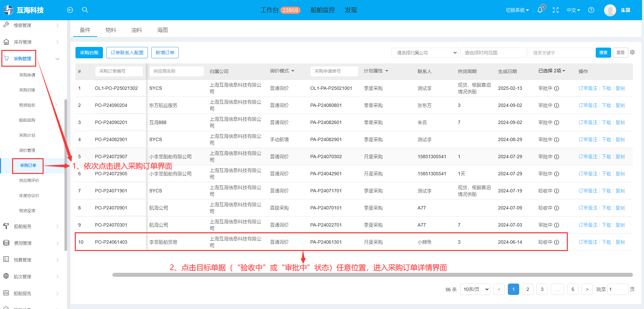Go to page 2 in pagination
This screenshot has height=309, width=644.
(528, 289)
